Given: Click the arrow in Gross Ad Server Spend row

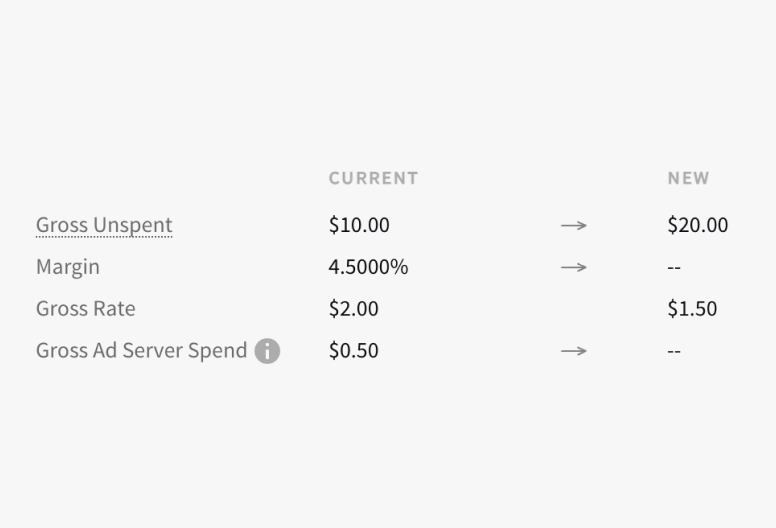Looking at the screenshot, I should pos(573,351).
